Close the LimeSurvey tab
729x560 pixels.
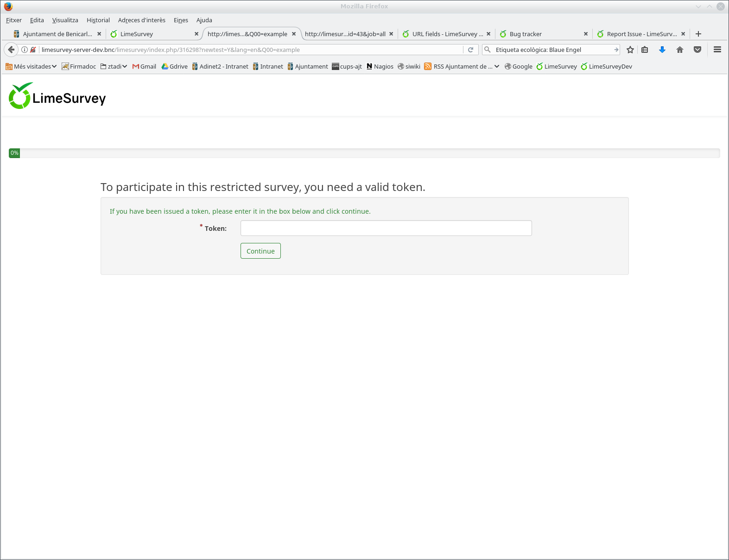197,34
